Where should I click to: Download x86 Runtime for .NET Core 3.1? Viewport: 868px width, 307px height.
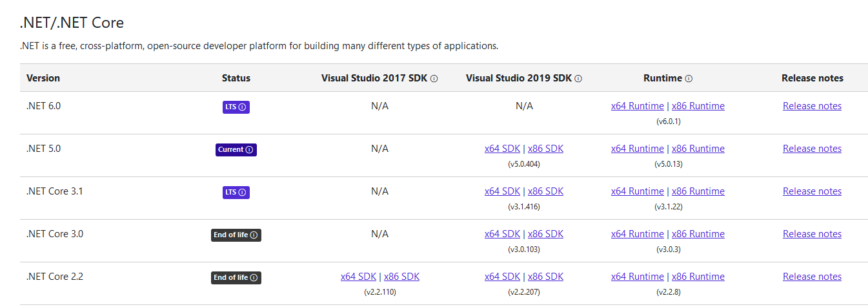click(x=698, y=191)
